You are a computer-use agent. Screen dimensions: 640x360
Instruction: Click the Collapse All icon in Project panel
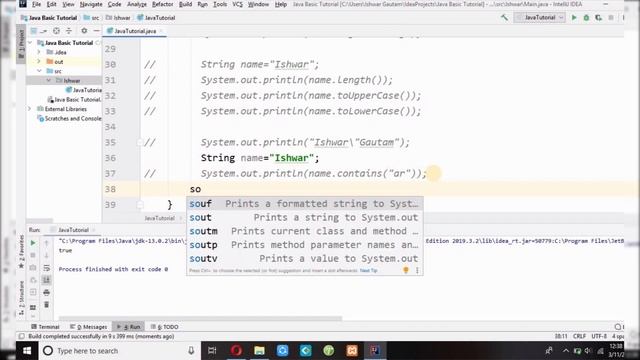tap(69, 31)
